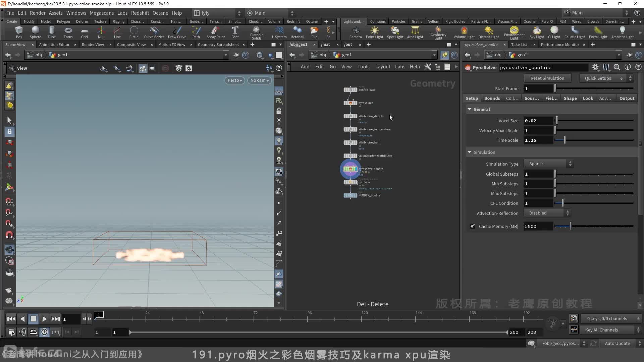Screen dimensions: 644x362
Task: Select the Null shelf tool
Action: coord(101,33)
